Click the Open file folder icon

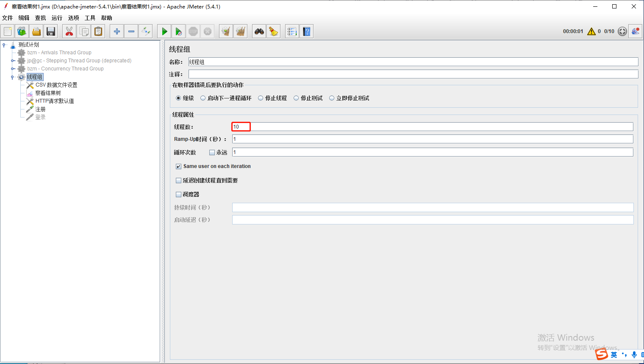[x=36, y=31]
